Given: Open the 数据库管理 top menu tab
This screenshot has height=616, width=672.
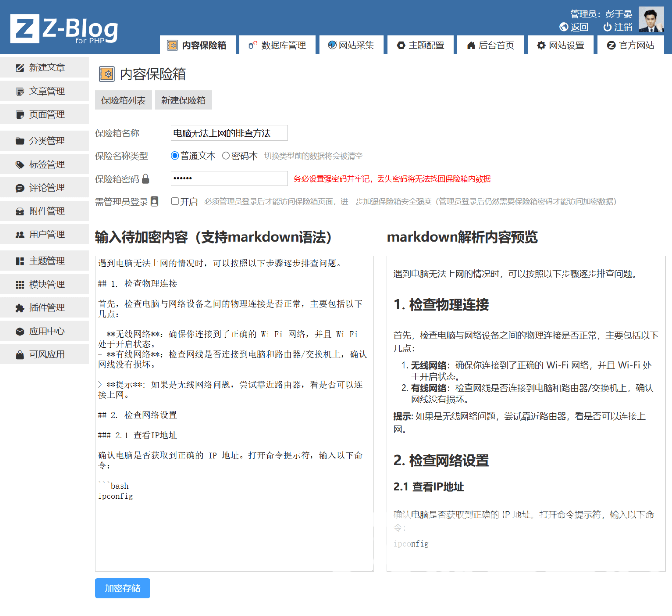Looking at the screenshot, I should tap(277, 45).
